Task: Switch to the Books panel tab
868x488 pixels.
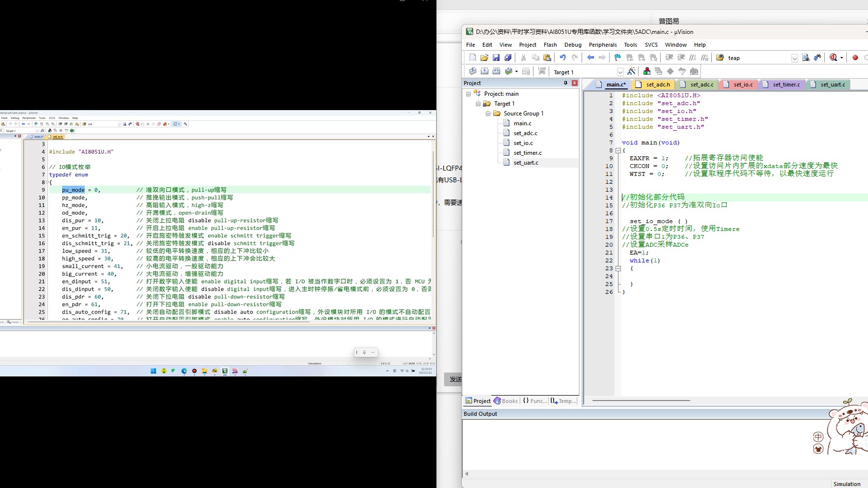Action: click(x=506, y=401)
